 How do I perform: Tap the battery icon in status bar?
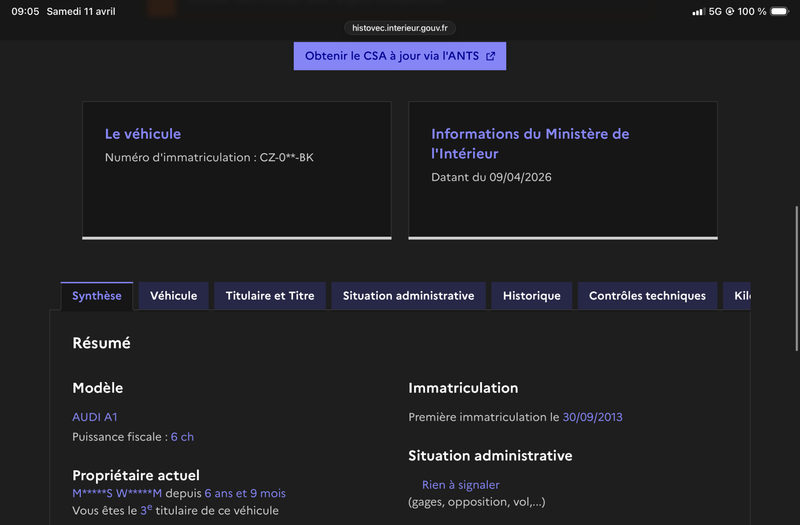pos(779,11)
